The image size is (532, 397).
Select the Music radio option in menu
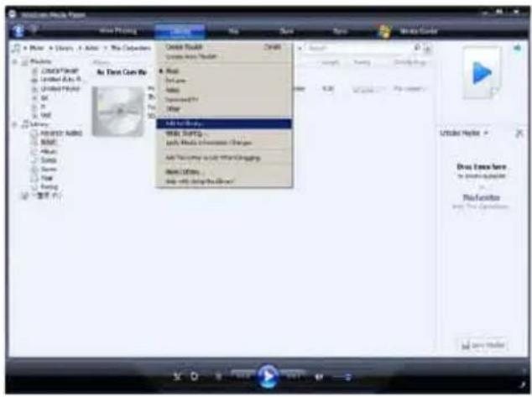tap(224, 71)
